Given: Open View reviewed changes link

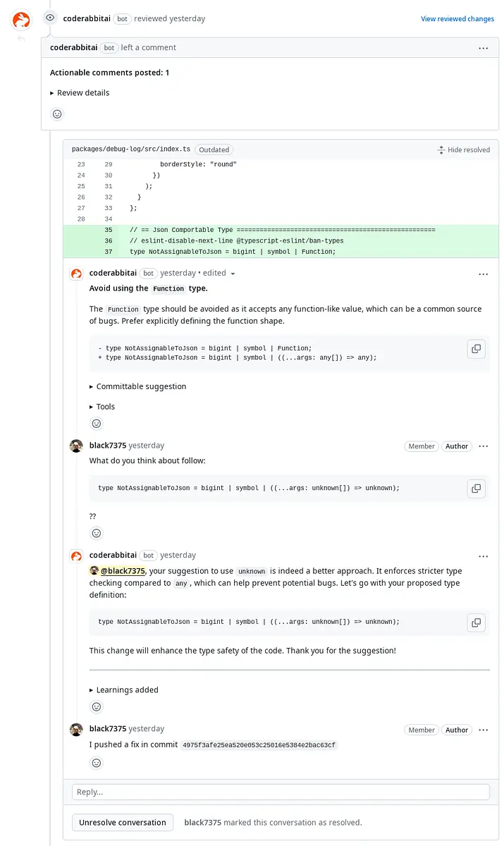Looking at the screenshot, I should click(457, 19).
